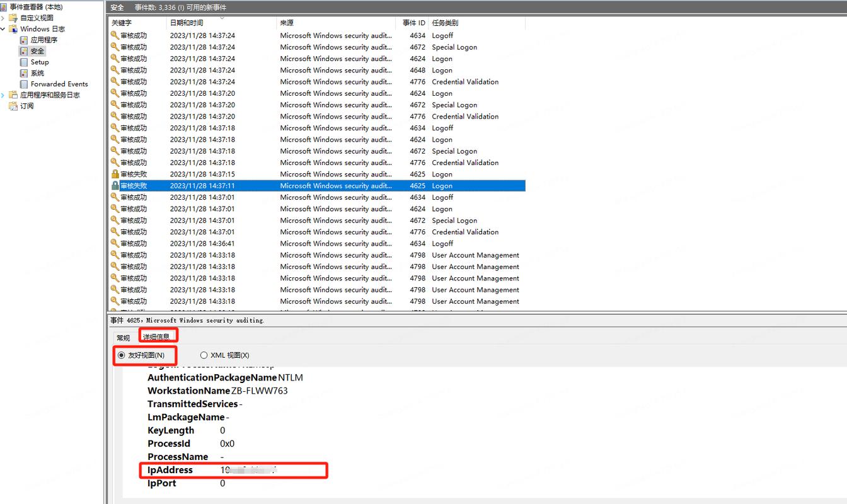This screenshot has width=847, height=504.
Task: Click the Windows 日志 folder icon
Action: [x=13, y=29]
